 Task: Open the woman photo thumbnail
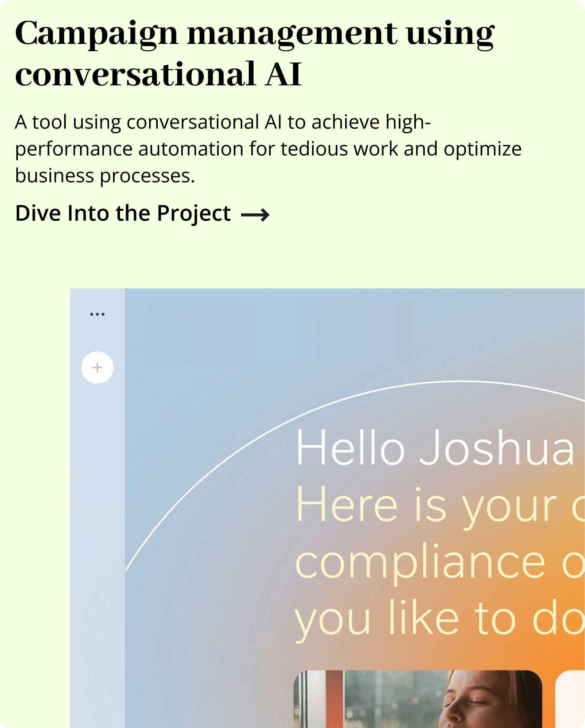tap(418, 698)
